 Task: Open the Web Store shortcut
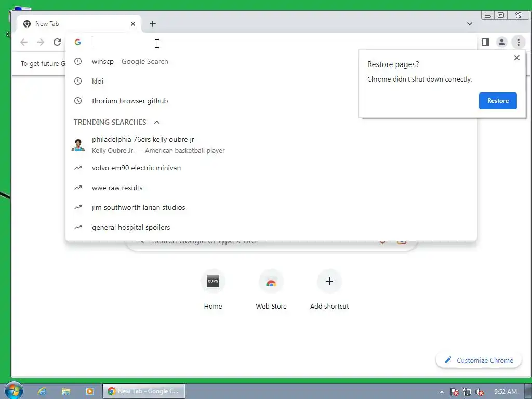[271, 289]
